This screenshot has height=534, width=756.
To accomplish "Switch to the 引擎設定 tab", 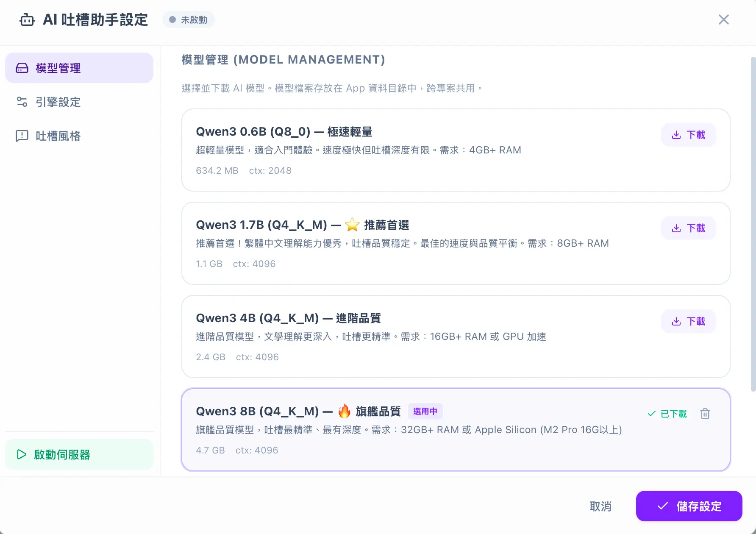I will [79, 102].
